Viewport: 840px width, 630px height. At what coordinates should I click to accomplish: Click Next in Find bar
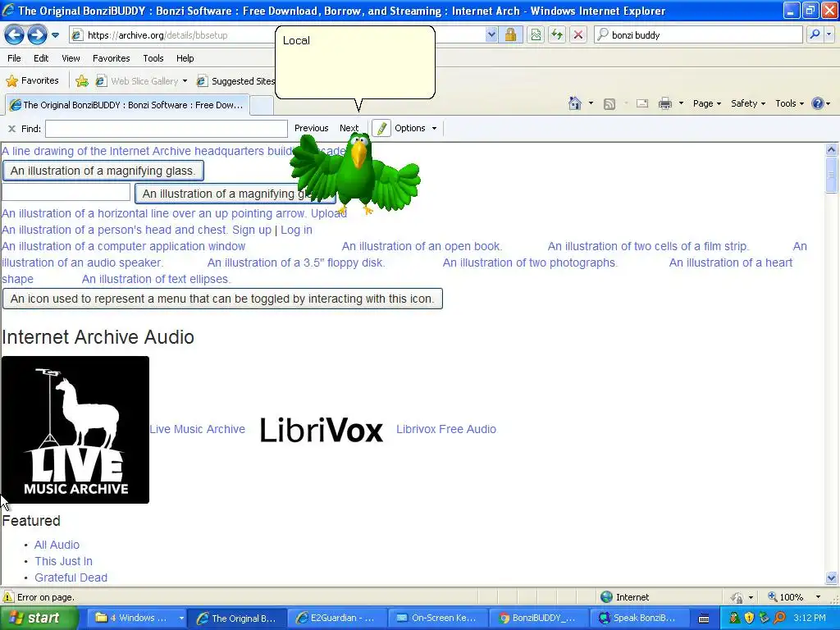pyautogui.click(x=349, y=128)
